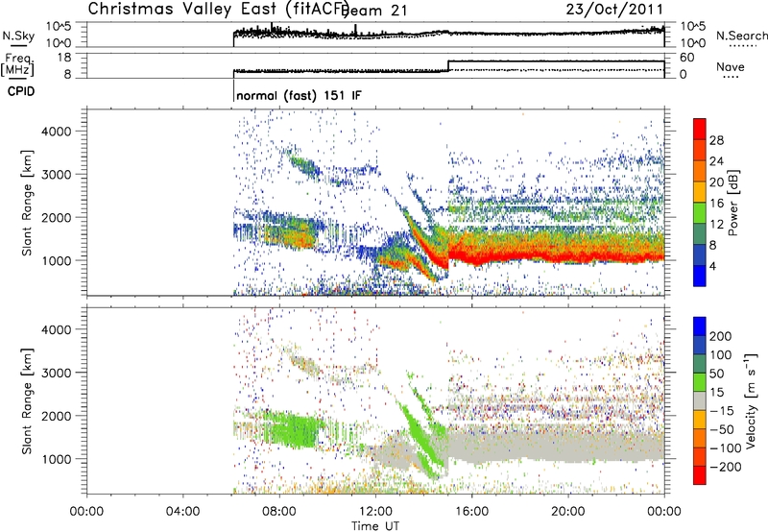
Task: Click the 'Freq. [MHz]' axis label
Action: pyautogui.click(x=17, y=65)
